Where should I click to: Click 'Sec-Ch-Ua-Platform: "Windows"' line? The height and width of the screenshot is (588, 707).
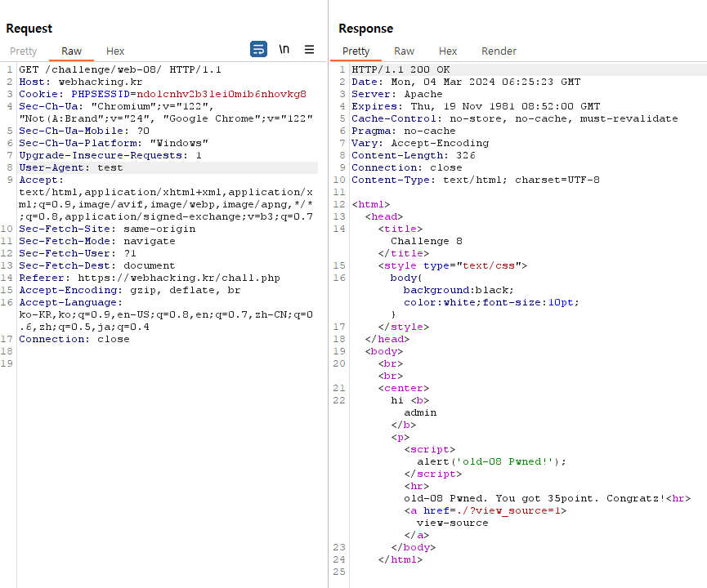click(x=114, y=143)
